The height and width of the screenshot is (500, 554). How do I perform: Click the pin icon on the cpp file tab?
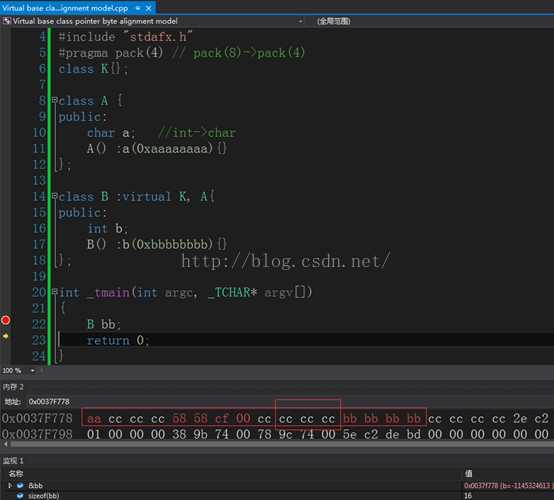click(138, 8)
